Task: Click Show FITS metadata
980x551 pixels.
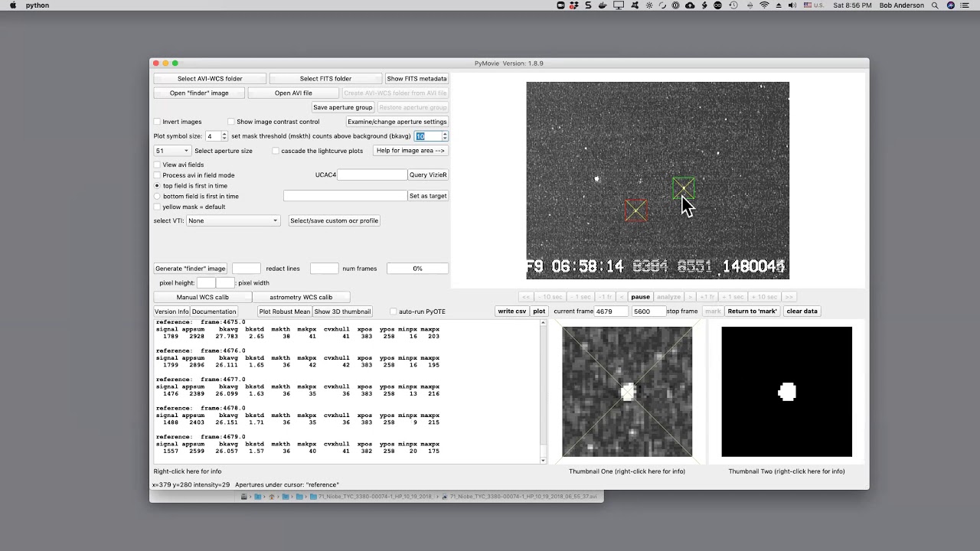Action: [x=416, y=79]
